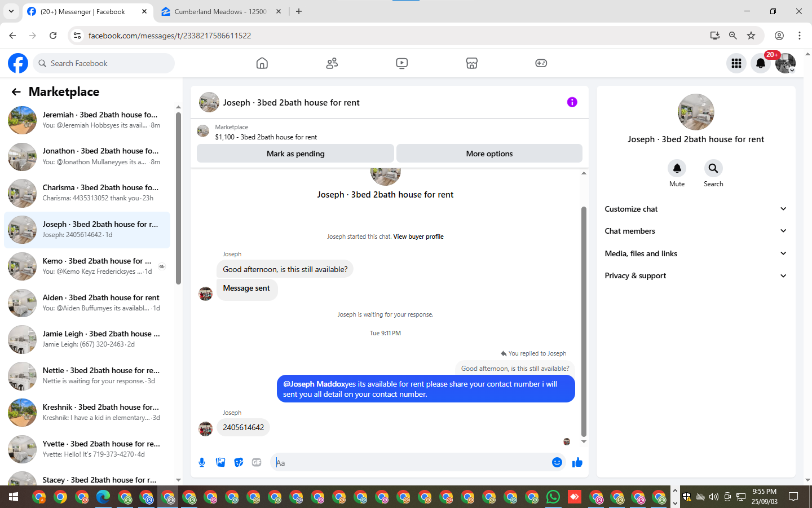812x508 pixels.
Task: Open Jonathon's house rental conversation
Action: (x=87, y=156)
